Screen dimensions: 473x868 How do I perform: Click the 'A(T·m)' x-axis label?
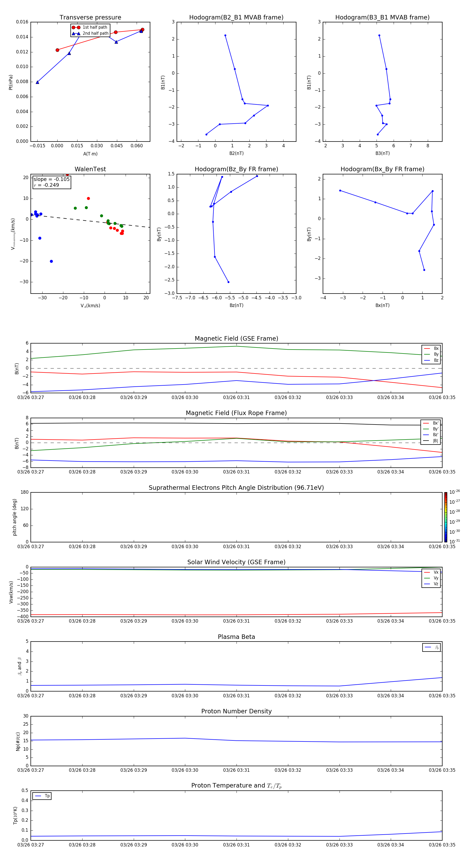[90, 154]
